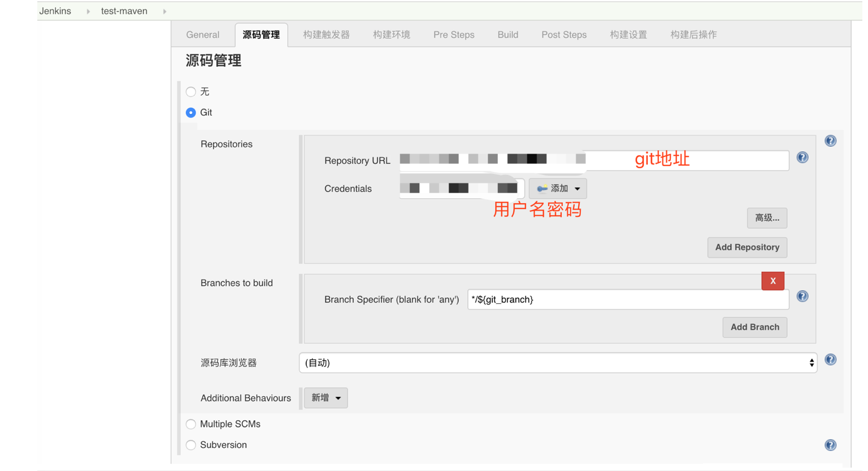Viewport: 868px width, 471px height.
Task: Switch to the 源码管理 tab
Action: pyautogui.click(x=261, y=34)
